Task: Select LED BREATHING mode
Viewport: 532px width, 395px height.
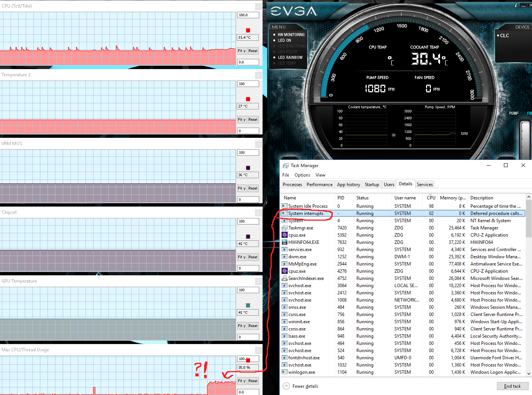Action: [292, 46]
